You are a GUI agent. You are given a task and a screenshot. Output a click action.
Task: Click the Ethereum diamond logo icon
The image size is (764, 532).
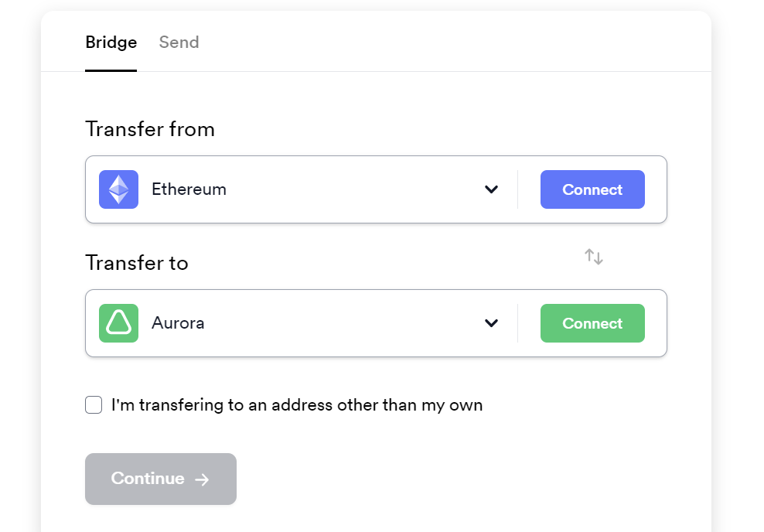point(118,189)
